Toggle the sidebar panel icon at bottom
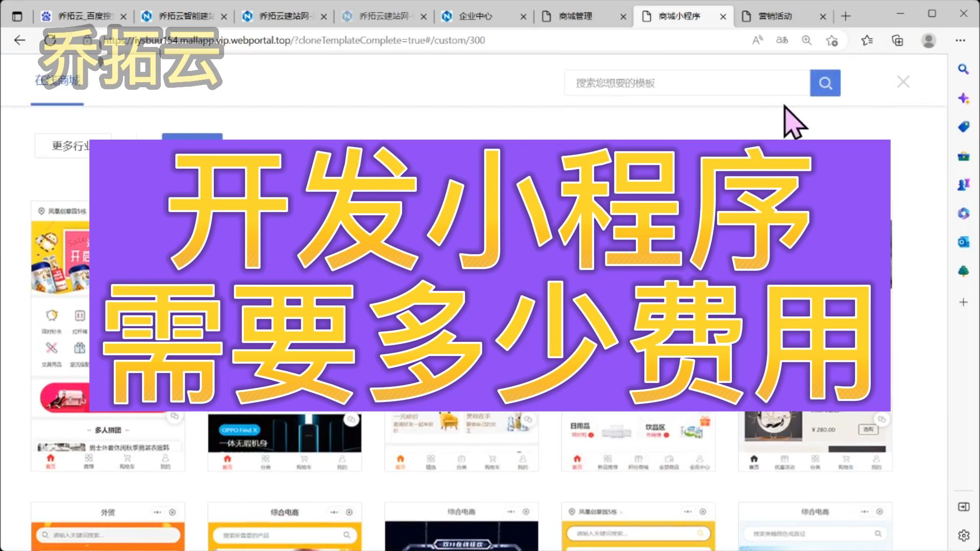 click(x=964, y=507)
